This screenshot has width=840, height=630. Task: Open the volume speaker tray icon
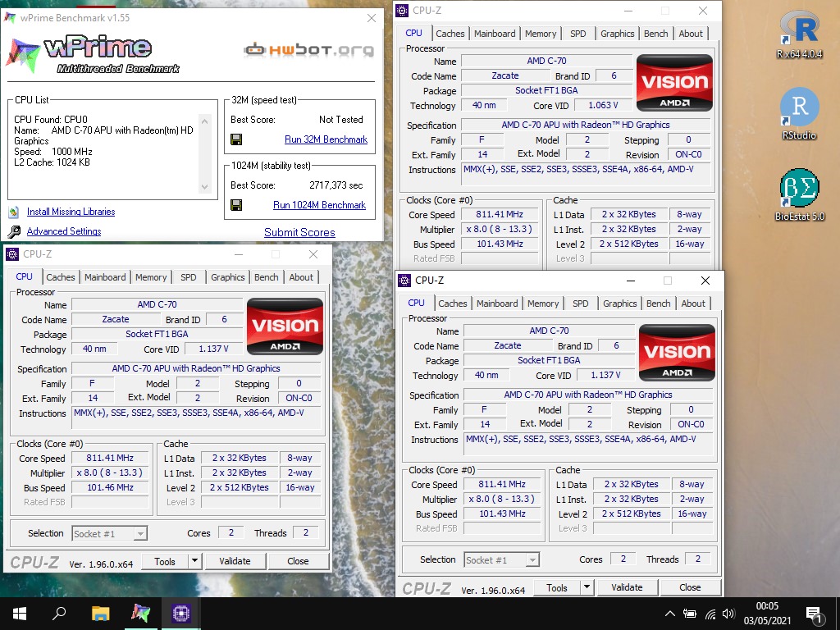click(728, 614)
